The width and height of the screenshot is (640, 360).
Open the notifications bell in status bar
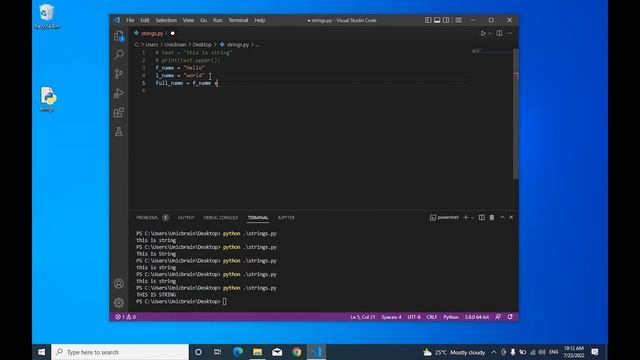point(510,317)
